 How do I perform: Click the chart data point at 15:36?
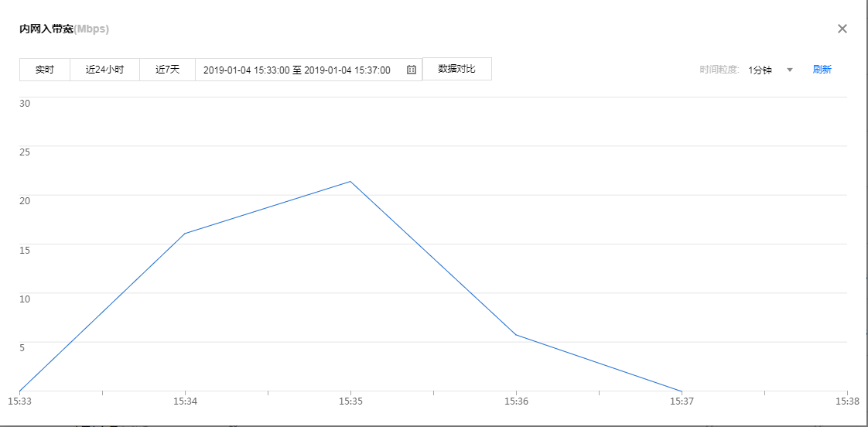[x=516, y=335]
